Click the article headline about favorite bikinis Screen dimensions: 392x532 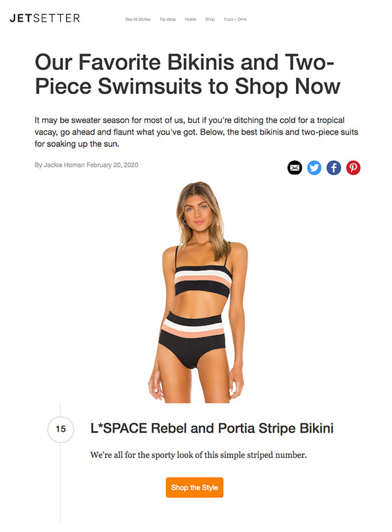point(188,75)
